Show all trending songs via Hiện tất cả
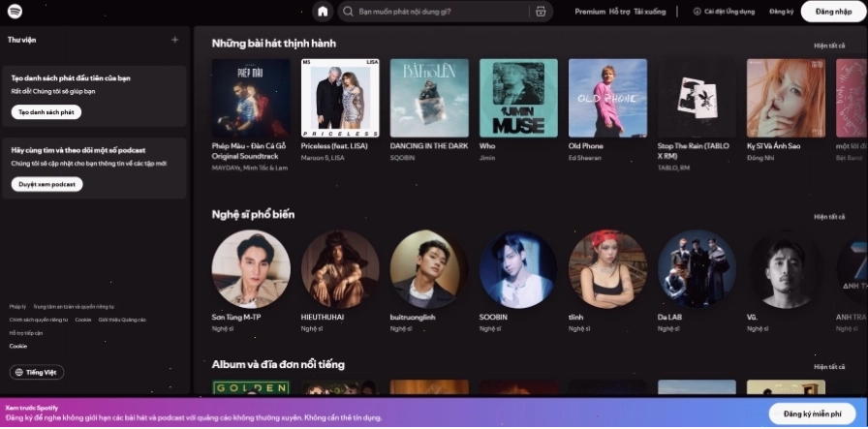Screen dimensions: 868x429 click(x=829, y=46)
